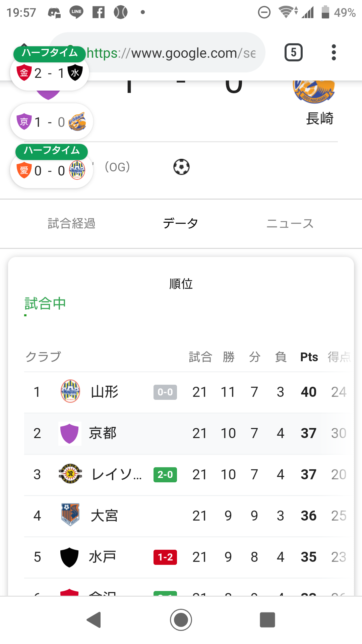This screenshot has width=362, height=644.
Task: Select the 試合中 live standings filter
Action: [x=45, y=304]
